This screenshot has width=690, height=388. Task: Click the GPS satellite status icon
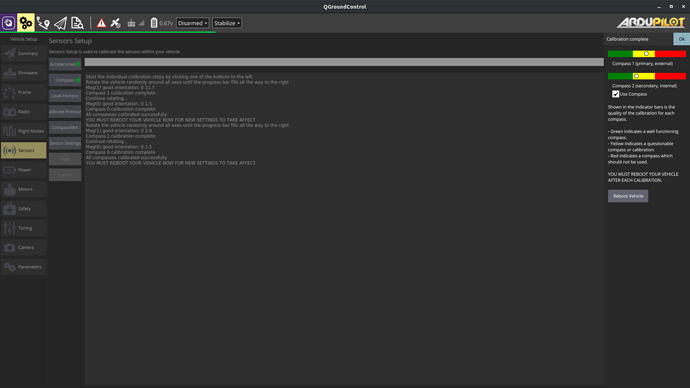tap(116, 23)
